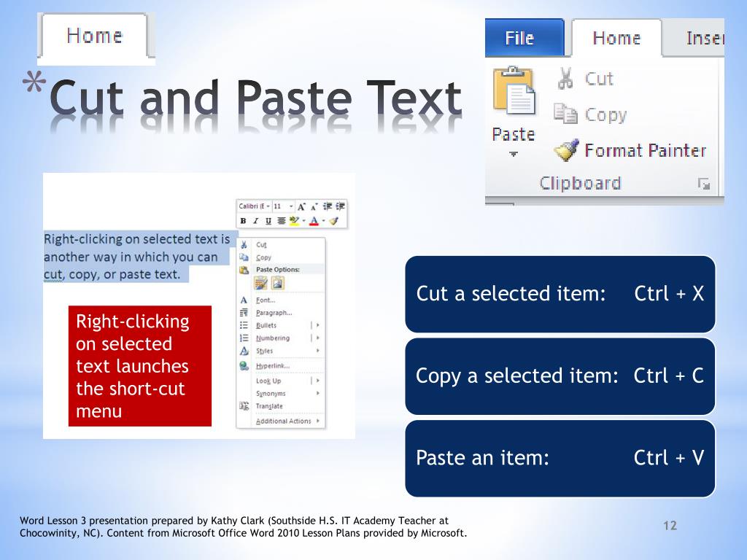The width and height of the screenshot is (747, 560).
Task: Click Numbering in the context menu
Action: (x=274, y=338)
